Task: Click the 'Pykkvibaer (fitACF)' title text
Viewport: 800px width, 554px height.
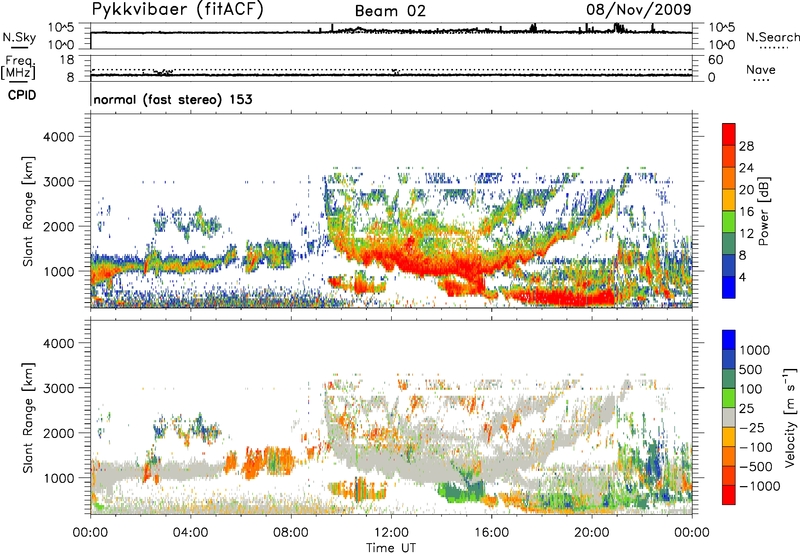Action: tap(178, 9)
